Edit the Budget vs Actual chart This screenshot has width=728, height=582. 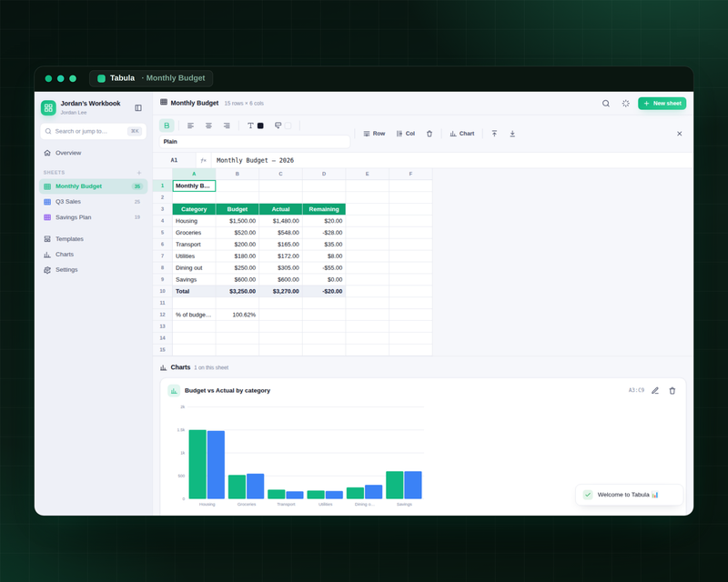[x=655, y=391]
